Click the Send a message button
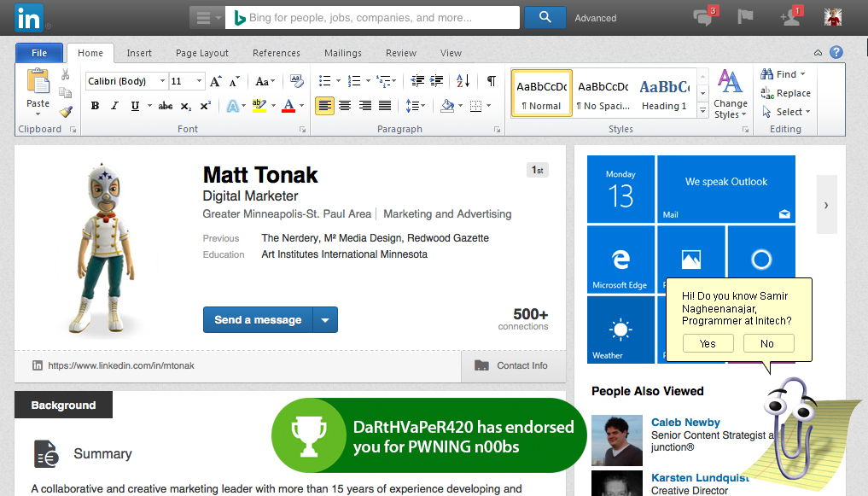868x496 pixels. point(258,320)
